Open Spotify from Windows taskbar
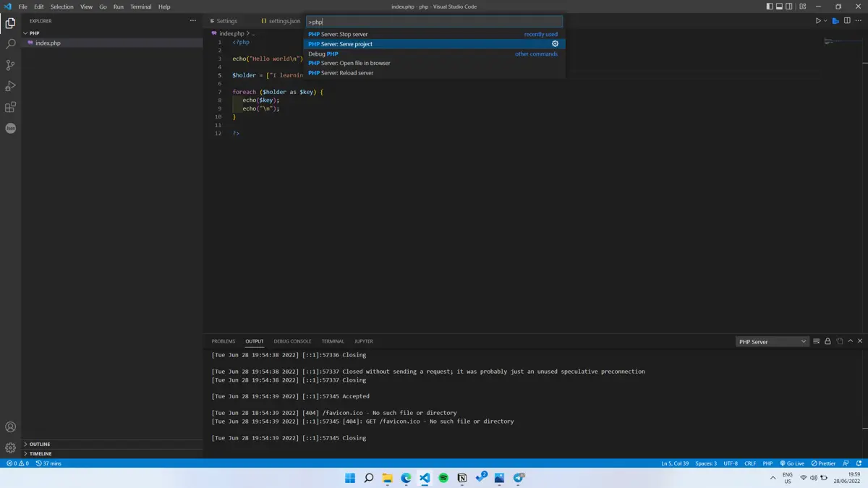Viewport: 868px width, 488px height. pyautogui.click(x=443, y=478)
